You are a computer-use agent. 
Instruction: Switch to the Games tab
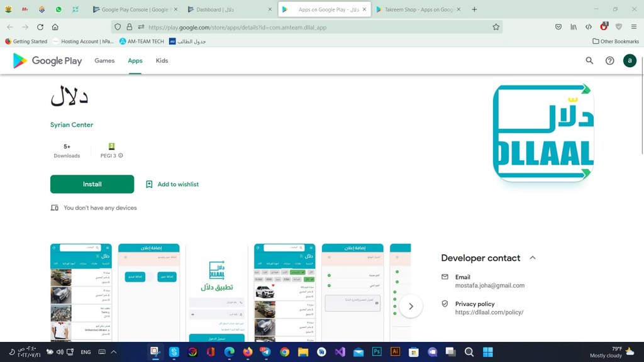tap(104, 61)
